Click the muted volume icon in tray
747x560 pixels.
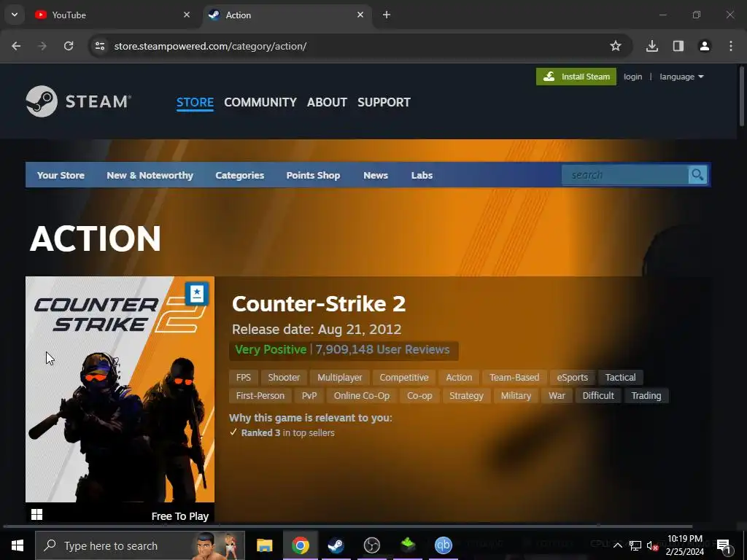[x=652, y=545]
